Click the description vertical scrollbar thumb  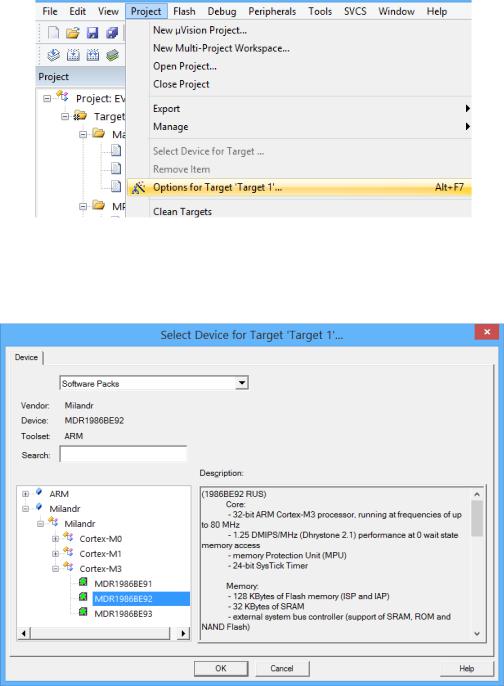click(477, 518)
